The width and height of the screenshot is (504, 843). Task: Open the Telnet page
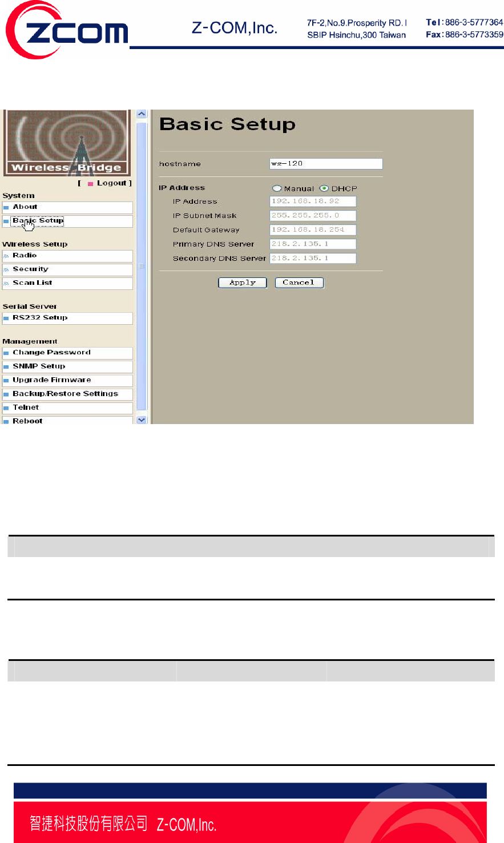[x=67, y=408]
